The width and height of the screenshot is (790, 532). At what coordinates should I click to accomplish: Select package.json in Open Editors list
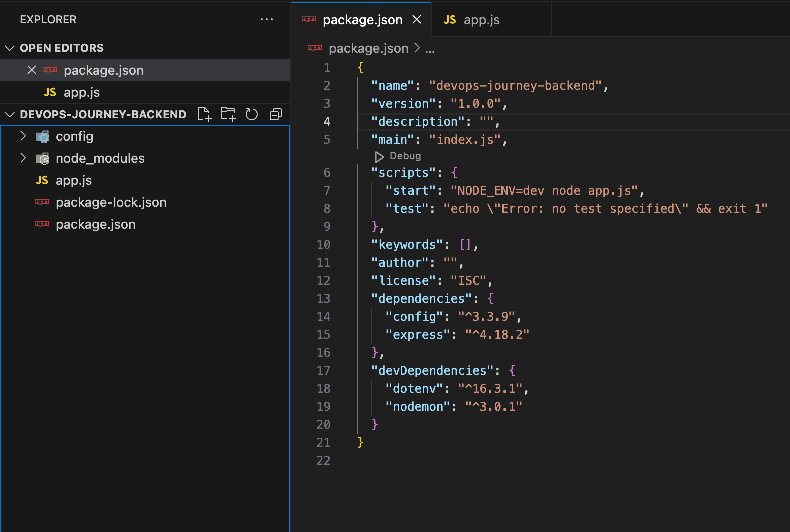pos(145,70)
